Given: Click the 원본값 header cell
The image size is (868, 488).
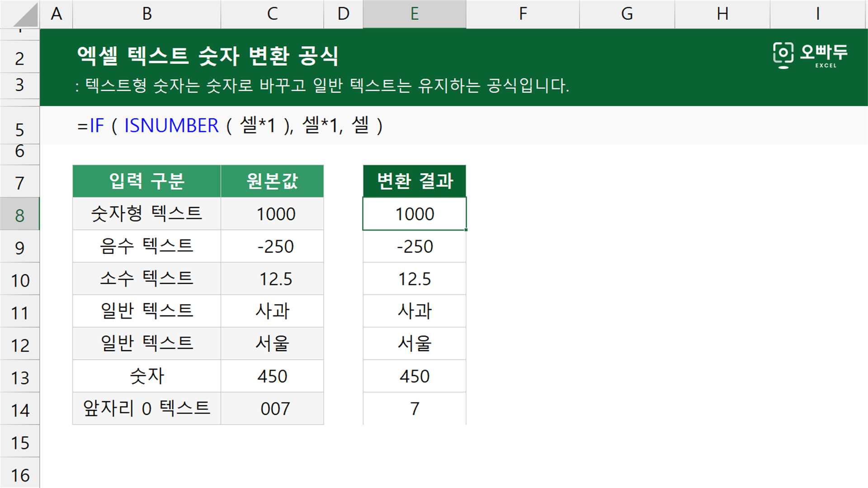Looking at the screenshot, I should [x=272, y=181].
